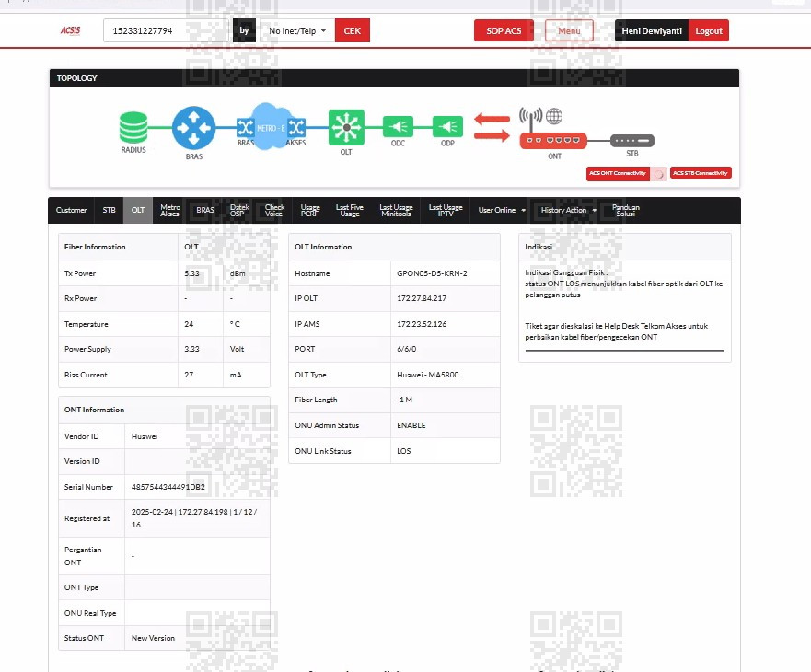This screenshot has height=672, width=811.
Task: Click the TOPOLOGY panel header
Action: [394, 77]
